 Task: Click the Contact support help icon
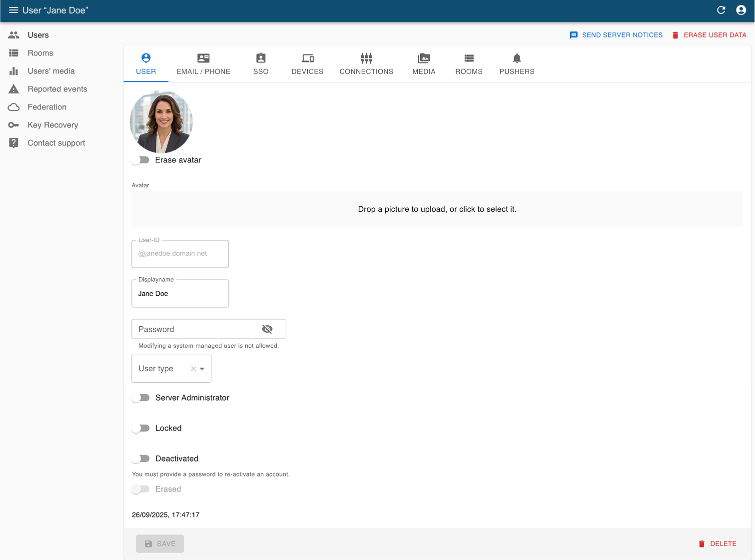pos(13,143)
